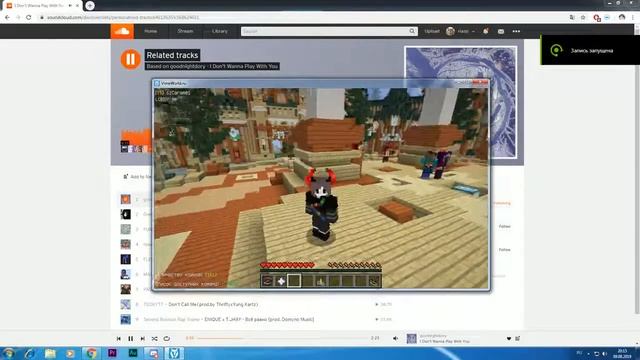Open the file explorer folder on taskbar
The image size is (640, 360).
pyautogui.click(x=50, y=353)
